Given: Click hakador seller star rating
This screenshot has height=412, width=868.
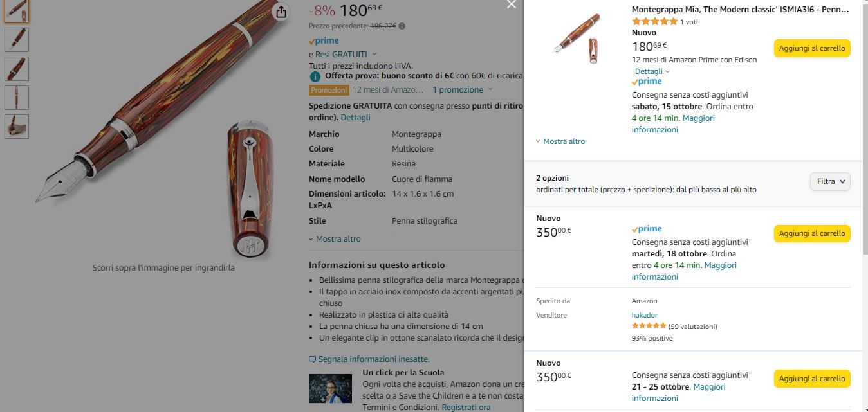Looking at the screenshot, I should (x=649, y=327).
